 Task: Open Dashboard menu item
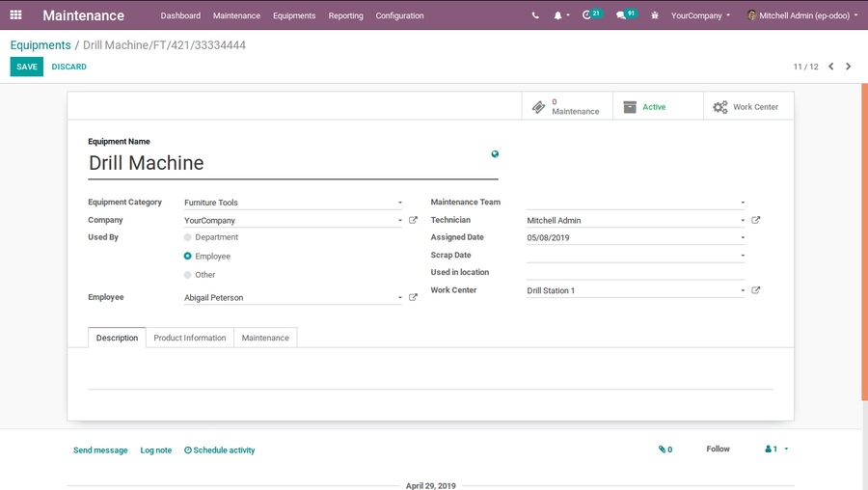180,15
